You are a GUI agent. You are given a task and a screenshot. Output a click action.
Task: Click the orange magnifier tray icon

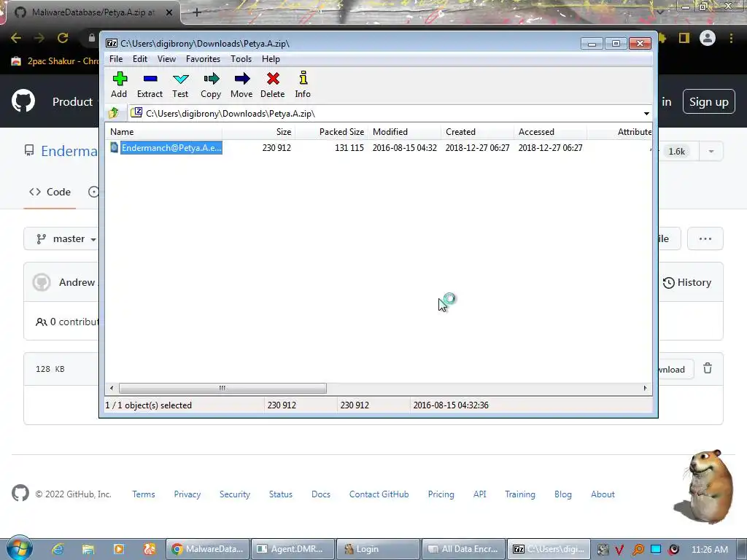[x=638, y=550]
